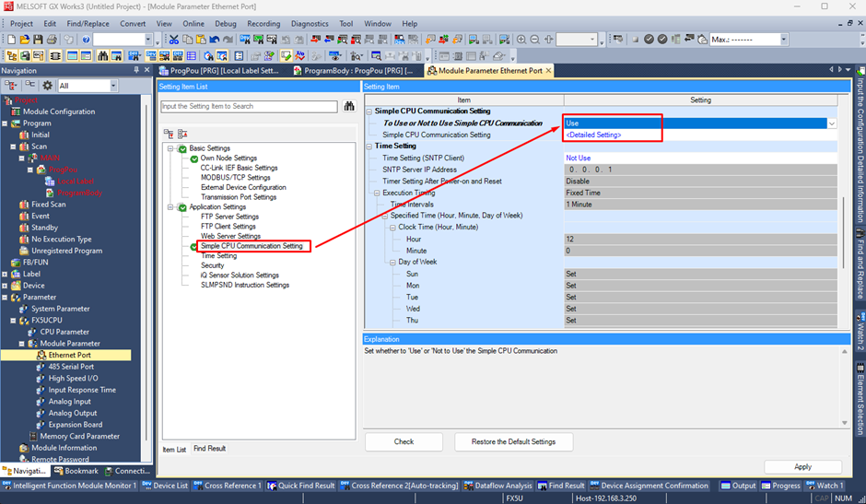
Task: Open the To Use Simple CPU Communication dropdown
Action: point(831,123)
